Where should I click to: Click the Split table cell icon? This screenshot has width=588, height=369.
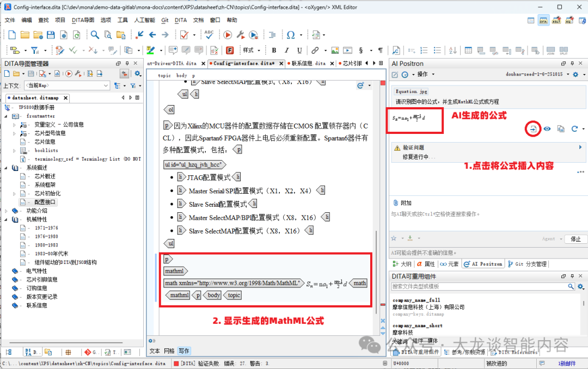[563, 51]
